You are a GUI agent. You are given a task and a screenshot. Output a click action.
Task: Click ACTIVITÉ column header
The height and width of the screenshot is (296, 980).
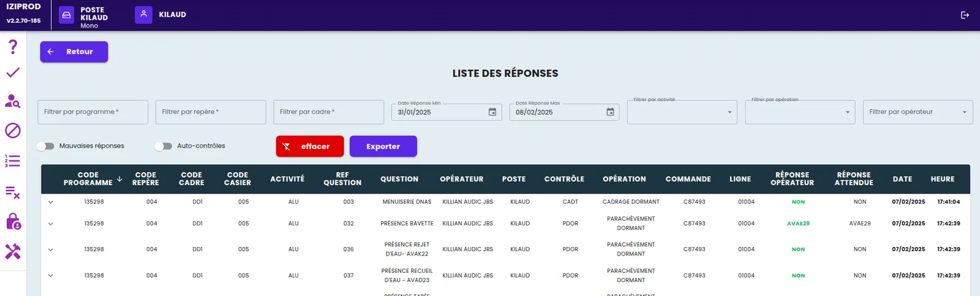[287, 179]
